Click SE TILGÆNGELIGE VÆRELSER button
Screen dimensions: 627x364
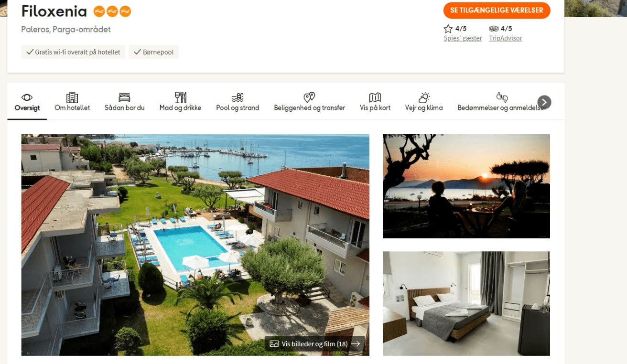tap(497, 11)
